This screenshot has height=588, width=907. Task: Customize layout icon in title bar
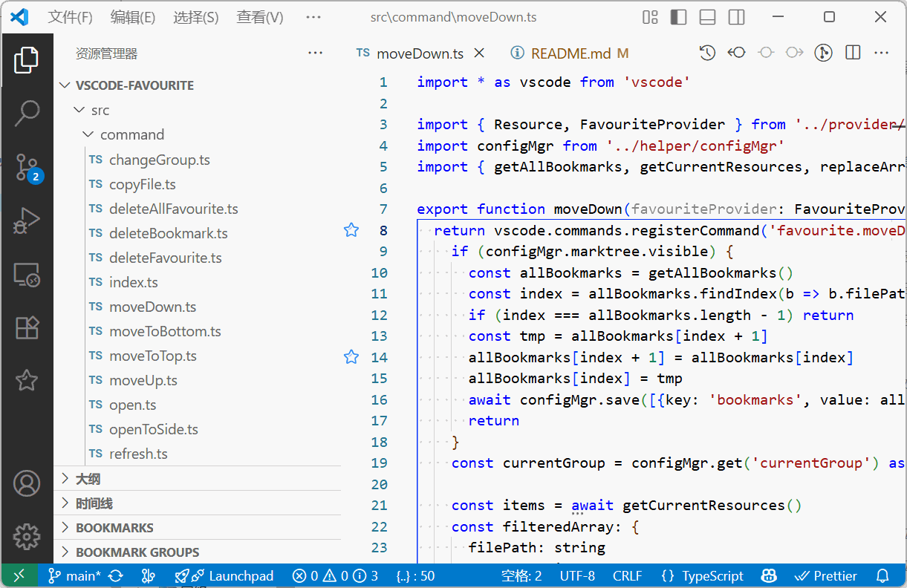[x=650, y=17]
